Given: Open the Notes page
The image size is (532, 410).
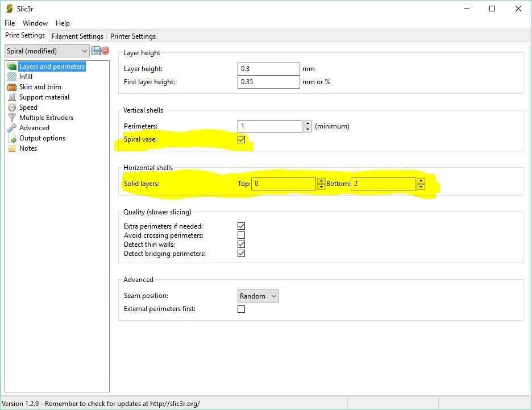Looking at the screenshot, I should (28, 148).
